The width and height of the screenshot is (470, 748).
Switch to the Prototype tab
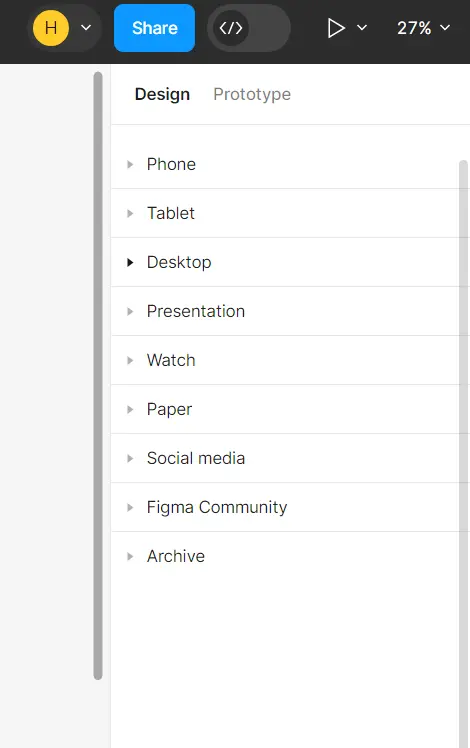click(252, 94)
